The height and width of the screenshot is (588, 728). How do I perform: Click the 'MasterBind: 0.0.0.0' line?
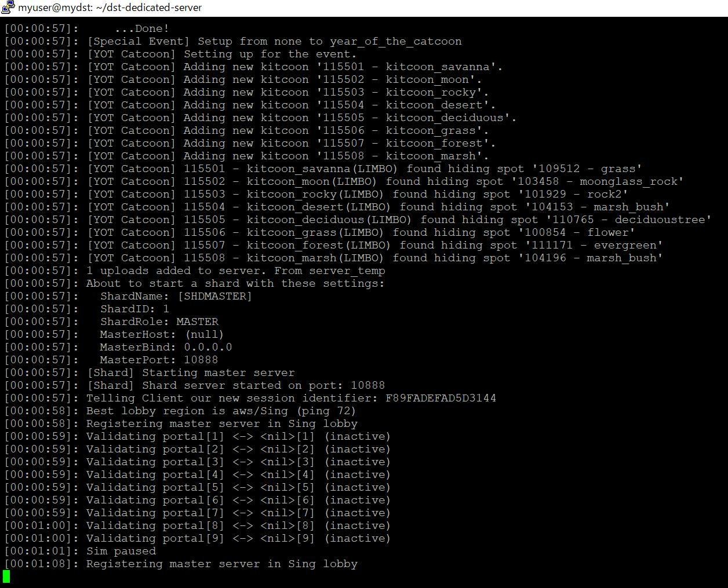click(118, 347)
